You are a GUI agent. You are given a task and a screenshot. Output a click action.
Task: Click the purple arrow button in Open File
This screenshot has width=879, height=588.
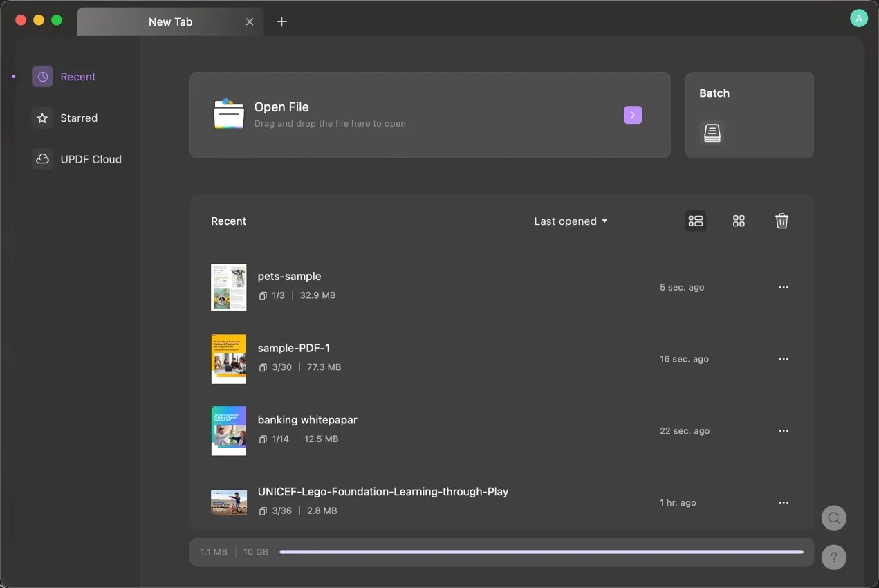tap(633, 115)
